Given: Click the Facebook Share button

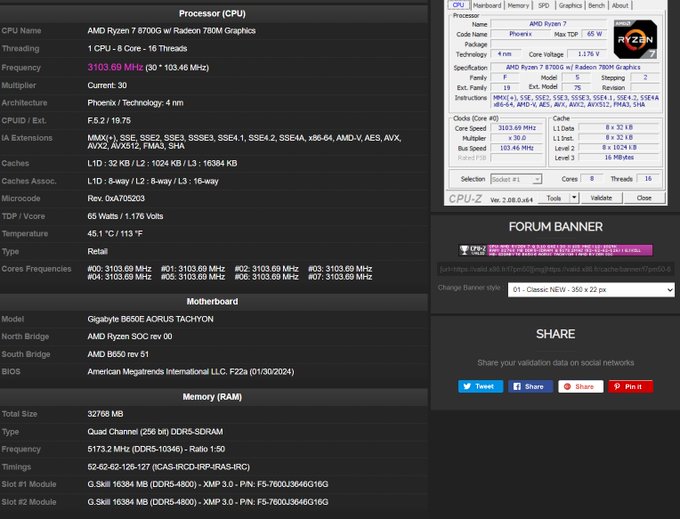Looking at the screenshot, I should 530,386.
